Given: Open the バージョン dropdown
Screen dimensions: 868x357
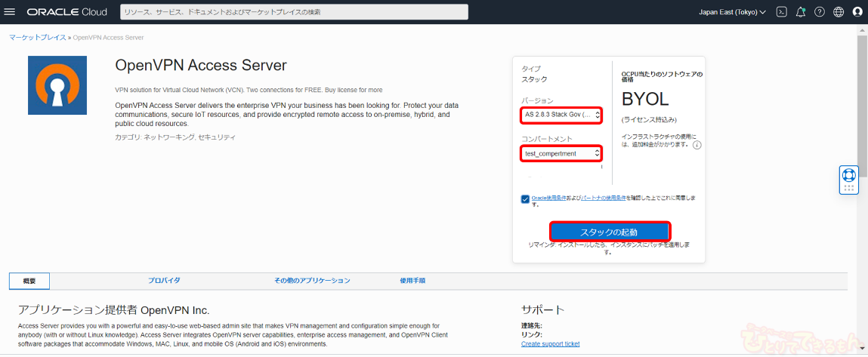Looking at the screenshot, I should [561, 115].
